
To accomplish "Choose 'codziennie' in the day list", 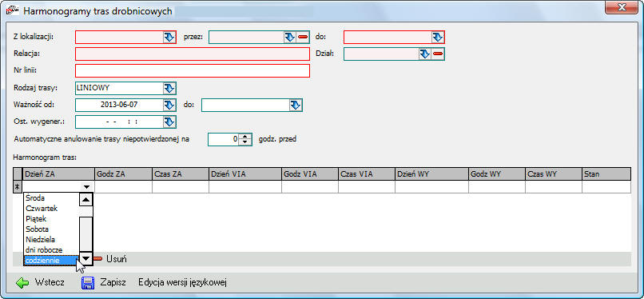I will click(51, 261).
